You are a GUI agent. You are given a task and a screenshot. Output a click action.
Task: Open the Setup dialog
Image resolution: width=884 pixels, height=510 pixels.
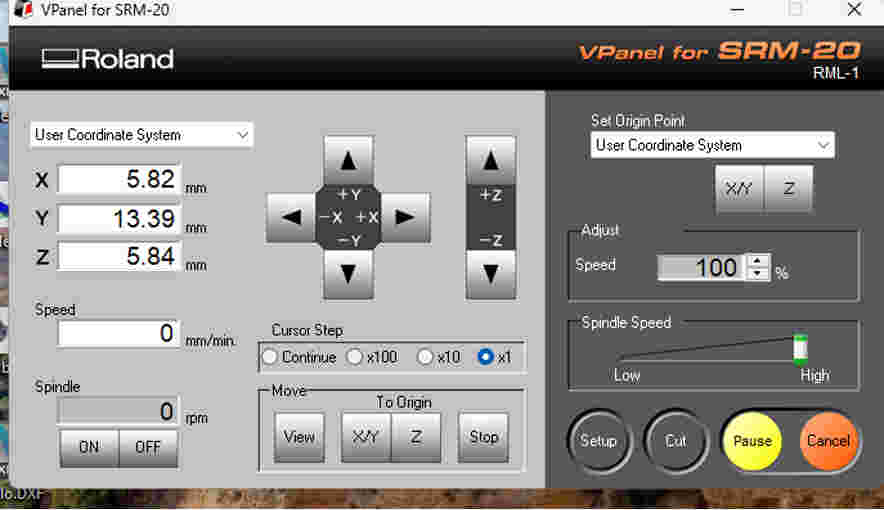tap(599, 441)
